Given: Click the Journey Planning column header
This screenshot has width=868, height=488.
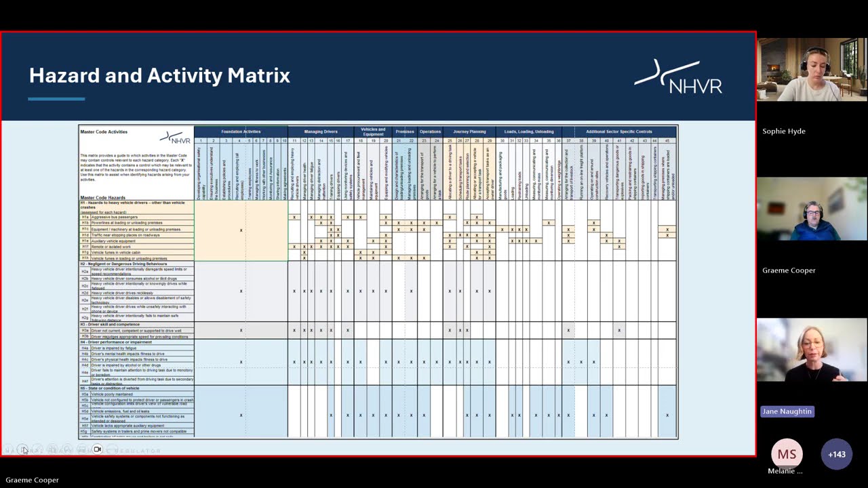Looking at the screenshot, I should pos(469,131).
